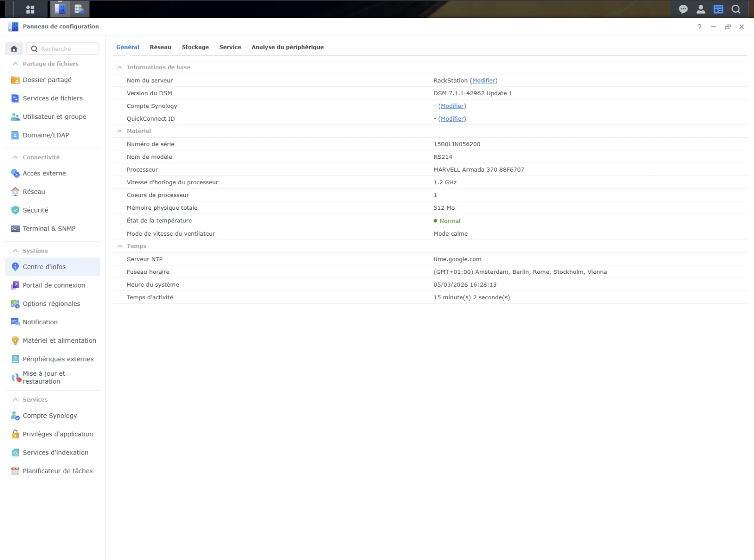Collapse the Temps section
754x560 pixels.
[x=120, y=246]
